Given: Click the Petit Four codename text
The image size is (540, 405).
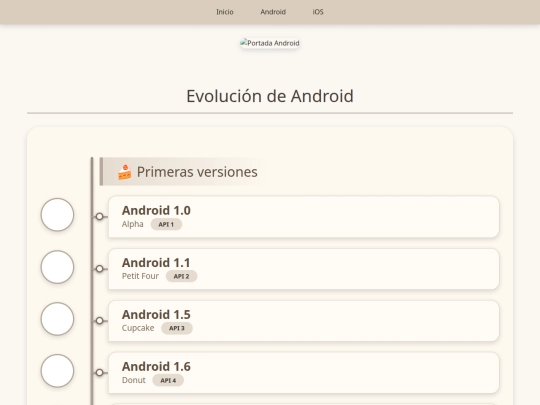Looking at the screenshot, I should (140, 276).
